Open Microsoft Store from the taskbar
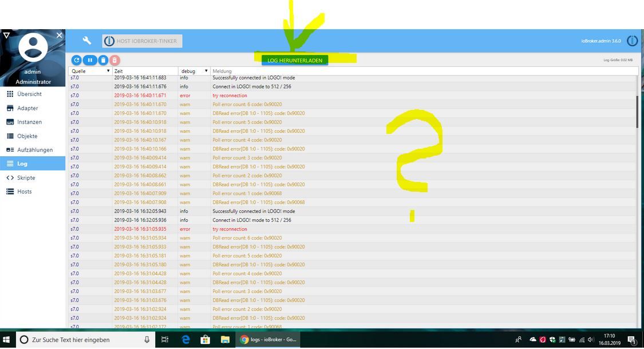This screenshot has width=644, height=349. tap(205, 339)
